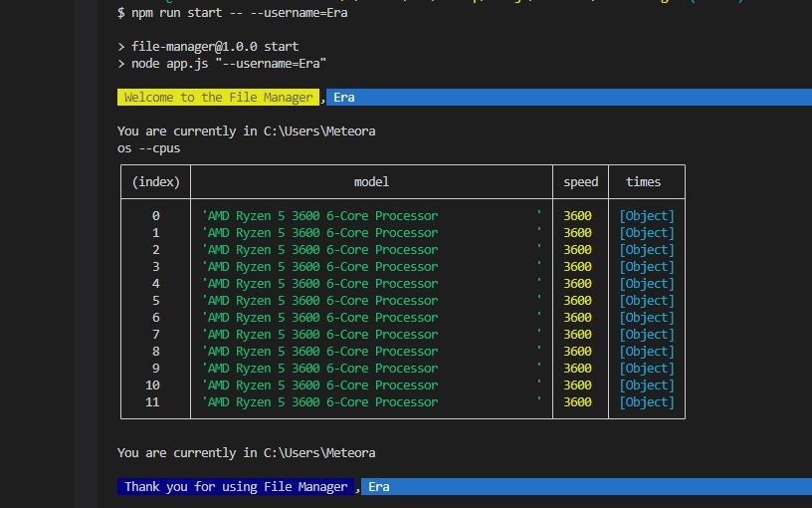Click the 3600 speed value in row 5
This screenshot has width=812, height=508.
pyautogui.click(x=577, y=301)
